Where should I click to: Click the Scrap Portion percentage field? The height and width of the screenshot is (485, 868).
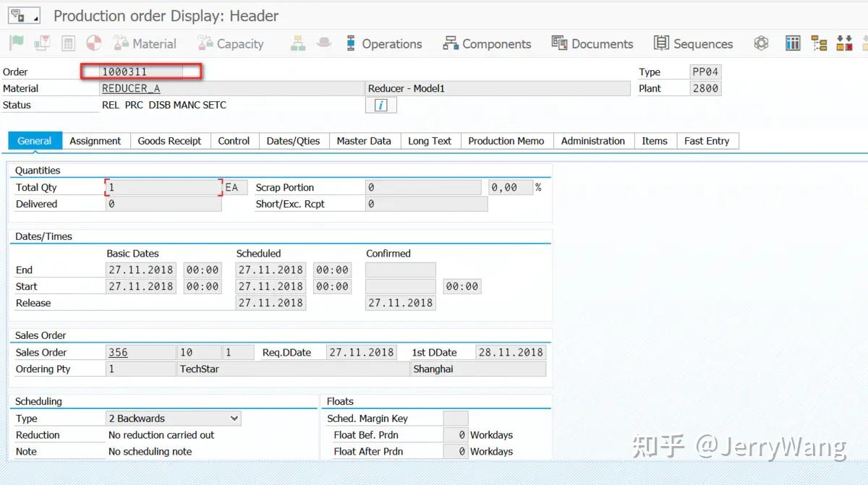coord(511,186)
